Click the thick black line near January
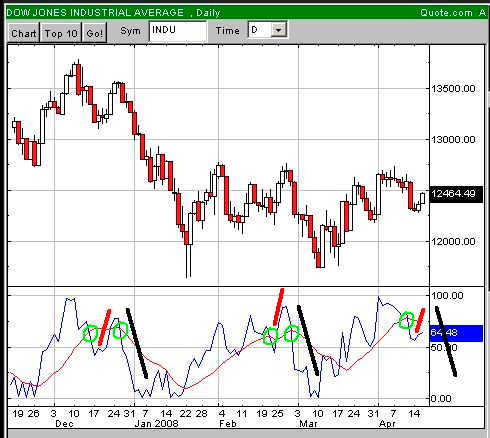The height and width of the screenshot is (438, 490). click(x=137, y=343)
